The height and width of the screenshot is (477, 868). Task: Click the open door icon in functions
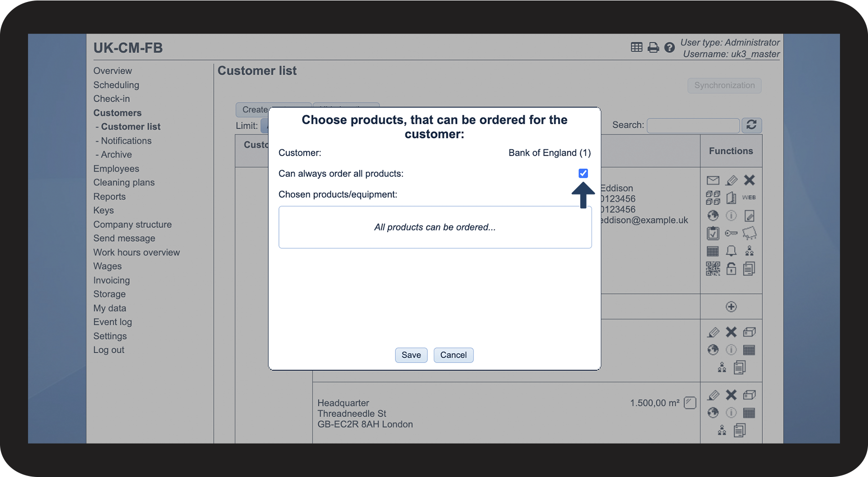click(x=731, y=198)
